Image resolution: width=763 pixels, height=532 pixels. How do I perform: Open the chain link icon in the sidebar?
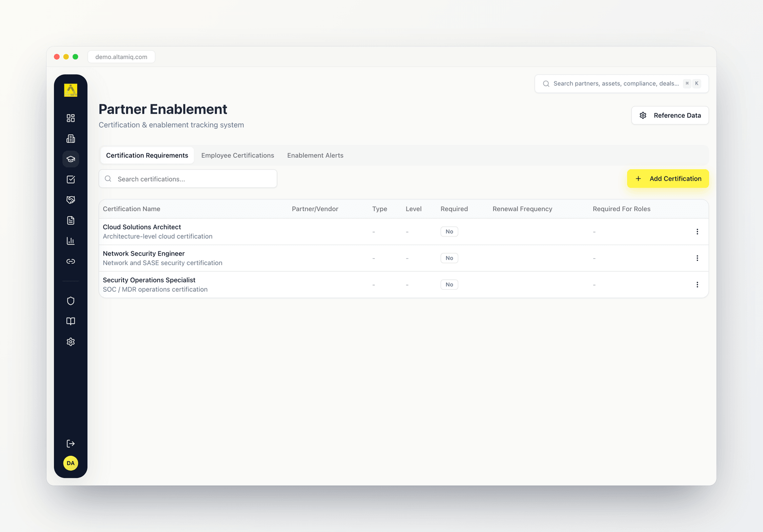(x=71, y=261)
